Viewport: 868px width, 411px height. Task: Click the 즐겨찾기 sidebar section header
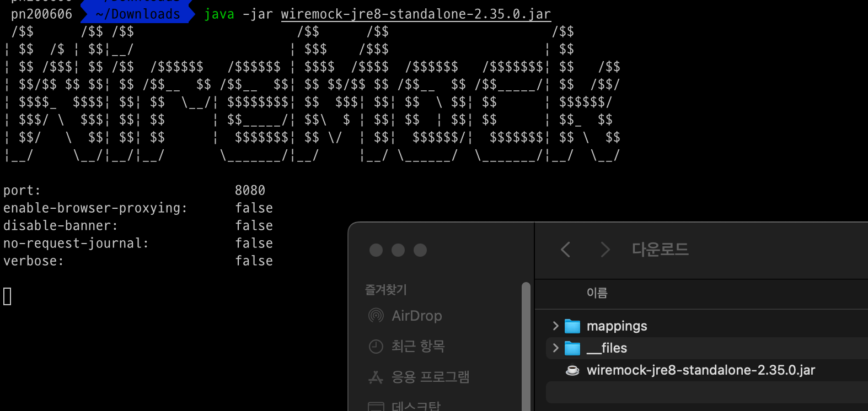pos(386,289)
